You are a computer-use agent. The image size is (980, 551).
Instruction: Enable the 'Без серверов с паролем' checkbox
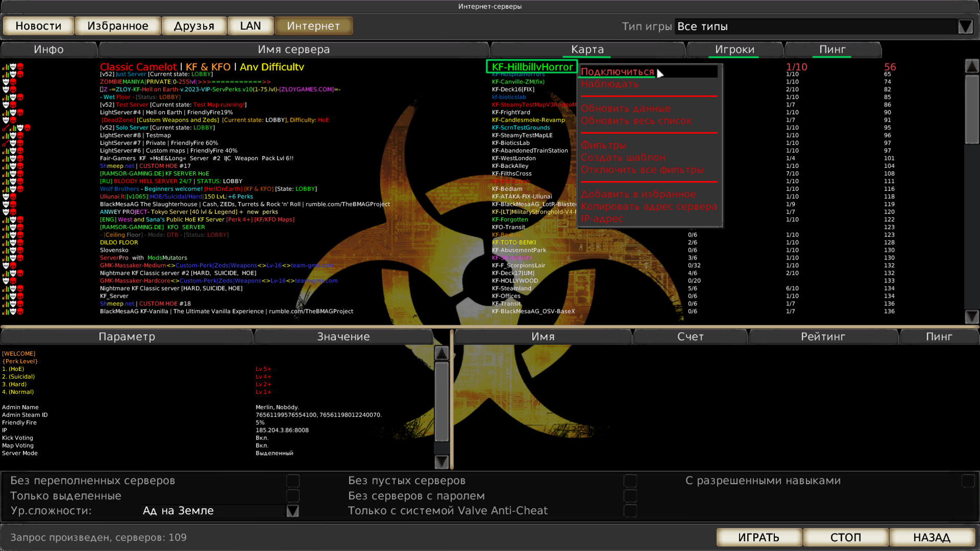point(630,496)
